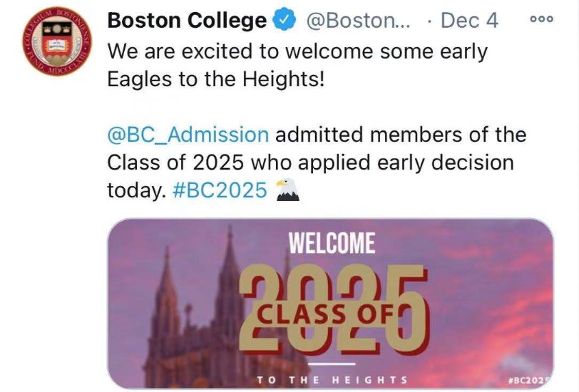Click the WELCOME heading in the banner

pyautogui.click(x=332, y=244)
